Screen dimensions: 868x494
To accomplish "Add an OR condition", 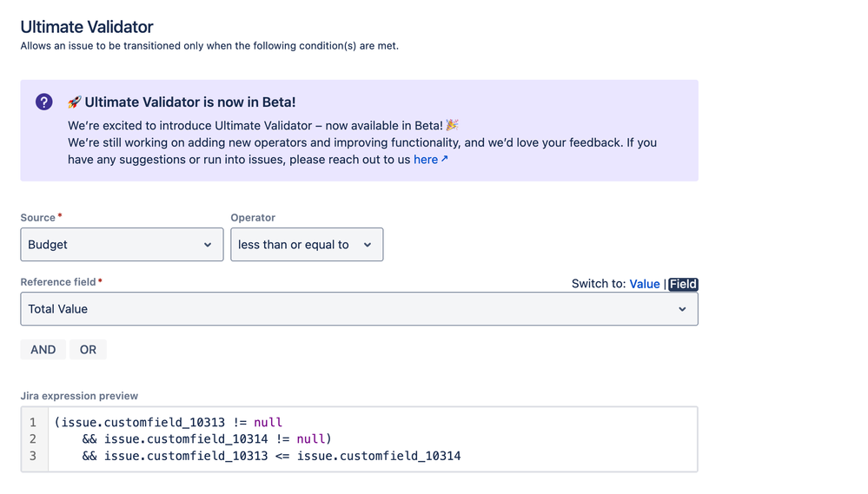I will (88, 349).
